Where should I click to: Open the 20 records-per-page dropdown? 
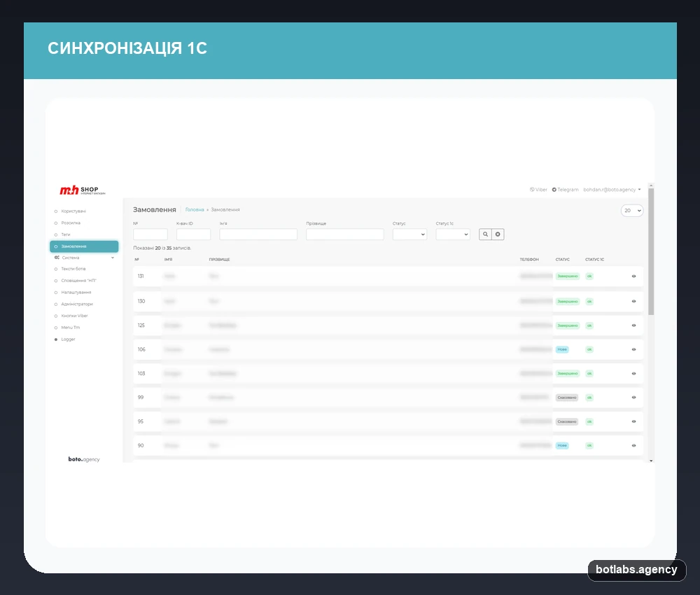[632, 211]
